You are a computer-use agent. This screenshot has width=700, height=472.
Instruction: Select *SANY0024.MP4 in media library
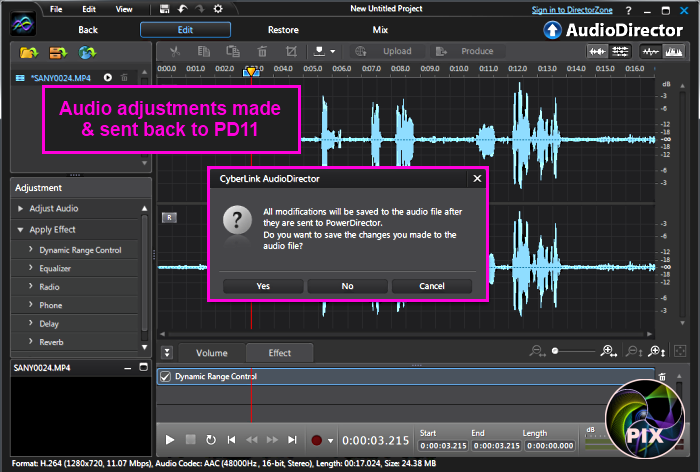click(x=60, y=78)
